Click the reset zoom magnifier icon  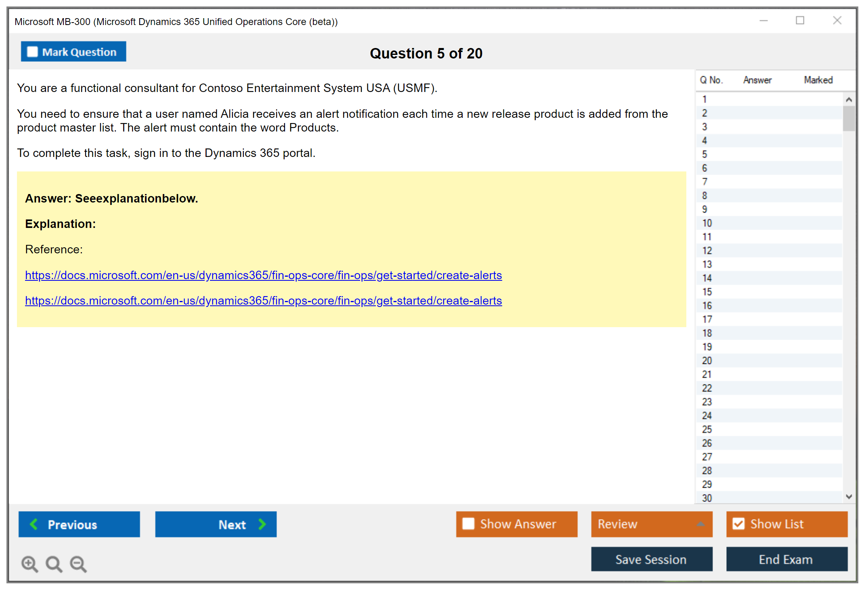pos(54,564)
